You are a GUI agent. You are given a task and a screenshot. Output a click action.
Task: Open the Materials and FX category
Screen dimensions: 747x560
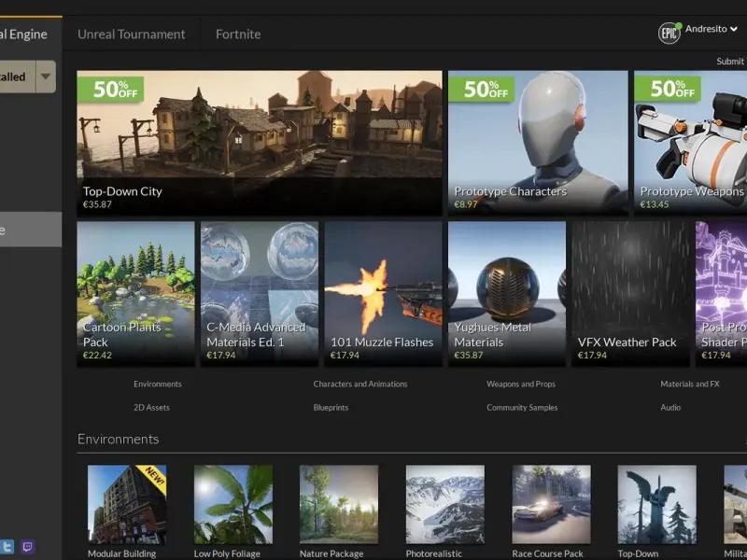coord(690,384)
